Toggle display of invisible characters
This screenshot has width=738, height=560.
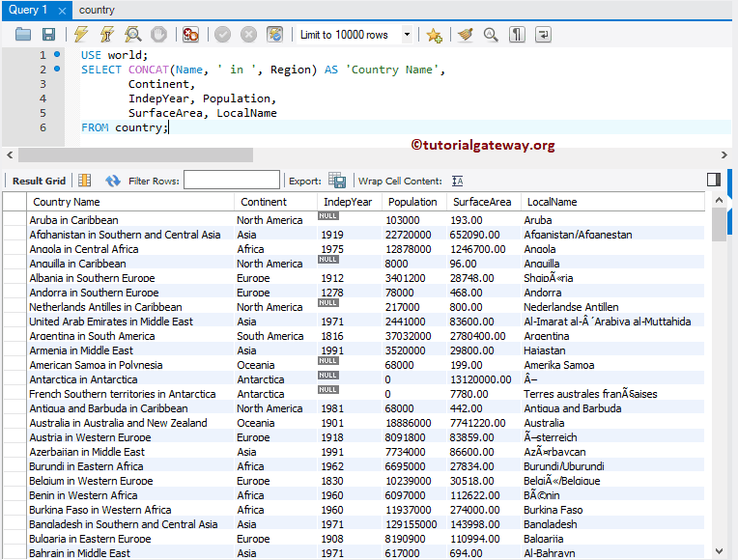(x=517, y=35)
